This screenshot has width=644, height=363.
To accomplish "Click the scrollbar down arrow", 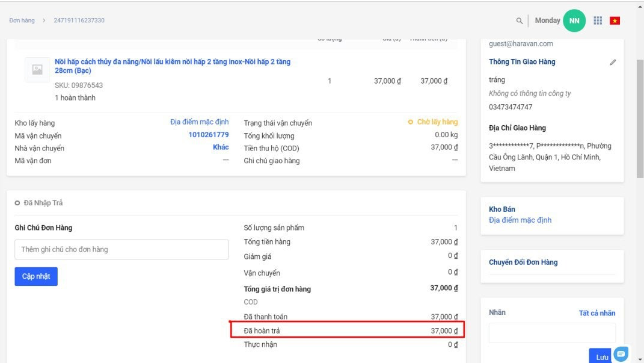I will tap(640, 359).
